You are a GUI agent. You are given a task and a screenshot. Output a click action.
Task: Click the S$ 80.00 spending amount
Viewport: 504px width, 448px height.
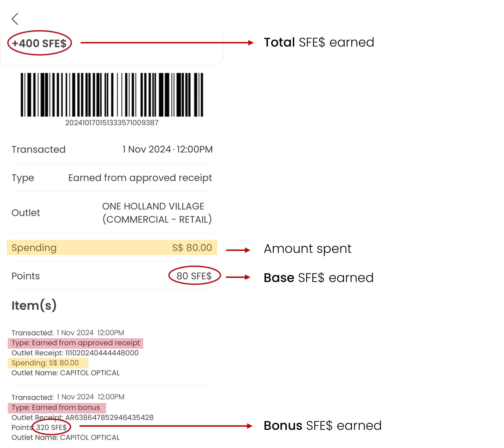(x=192, y=247)
